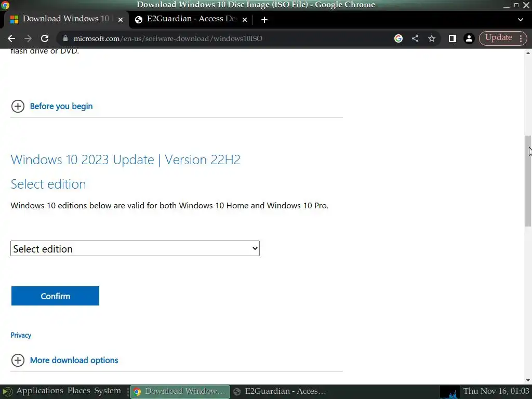This screenshot has height=399, width=532.
Task: Close the Download Windows 10 tab
Action: (121, 20)
